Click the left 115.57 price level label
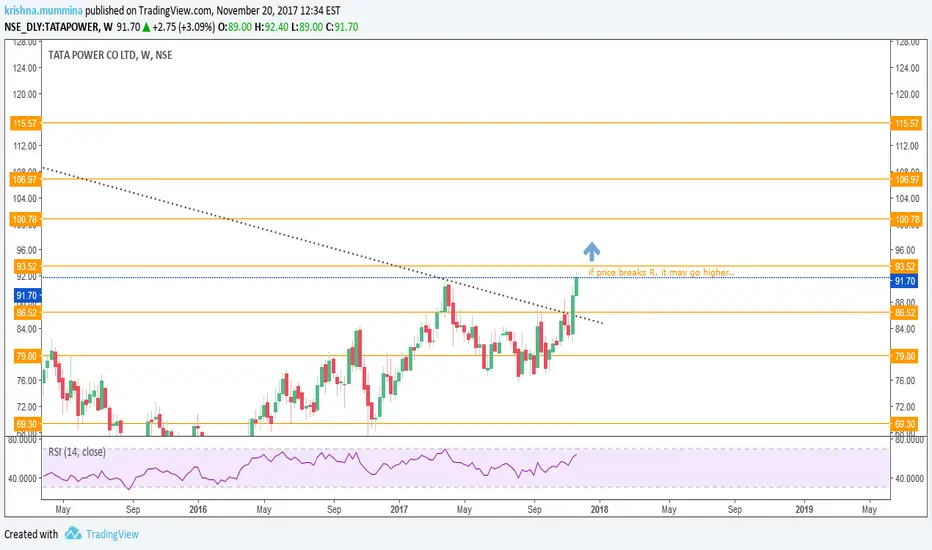This screenshot has width=932, height=550. [x=26, y=123]
